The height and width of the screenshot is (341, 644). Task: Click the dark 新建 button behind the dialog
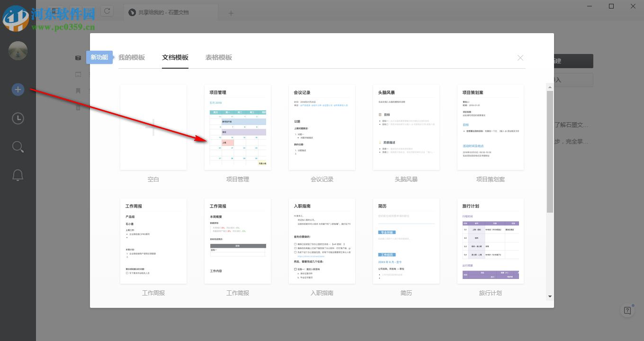tap(573, 61)
